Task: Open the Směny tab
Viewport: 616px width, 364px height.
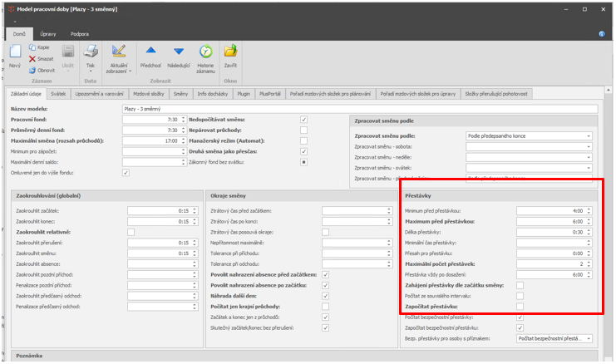Action: [180, 94]
